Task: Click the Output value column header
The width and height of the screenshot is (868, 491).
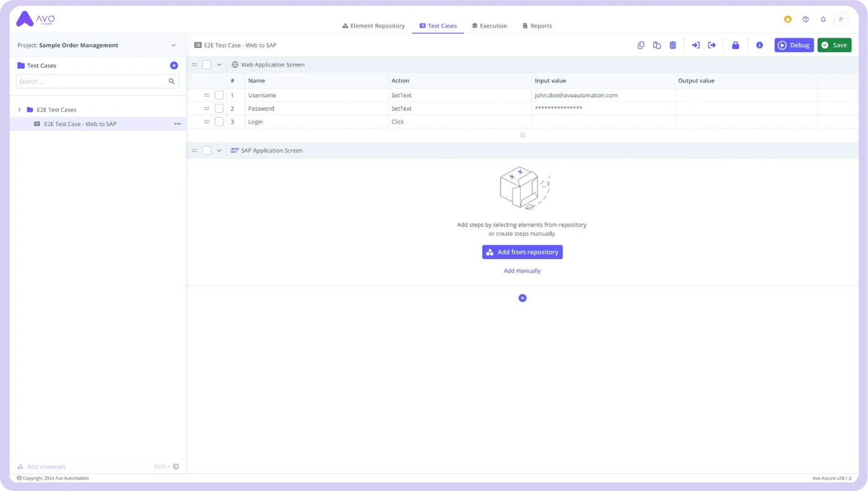Action: [696, 81]
